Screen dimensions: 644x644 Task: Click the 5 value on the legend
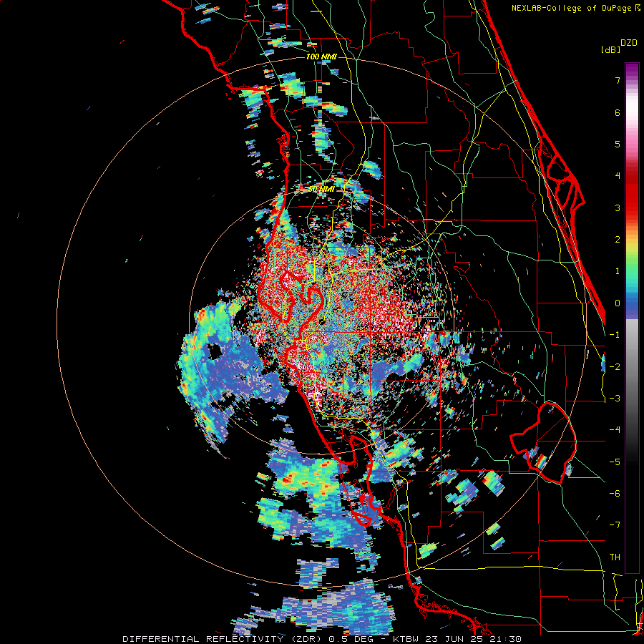[618, 144]
